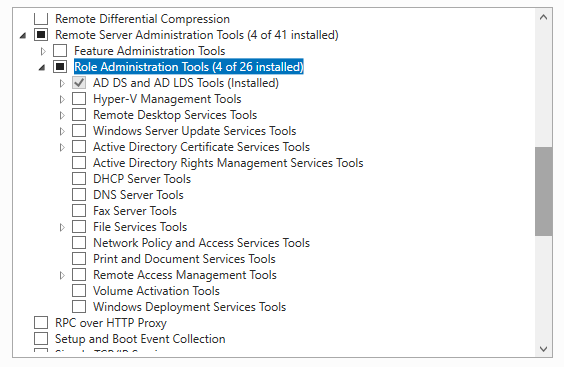Image resolution: width=564 pixels, height=367 pixels.
Task: Select the DHCP Server Tools label
Action: coord(142,179)
